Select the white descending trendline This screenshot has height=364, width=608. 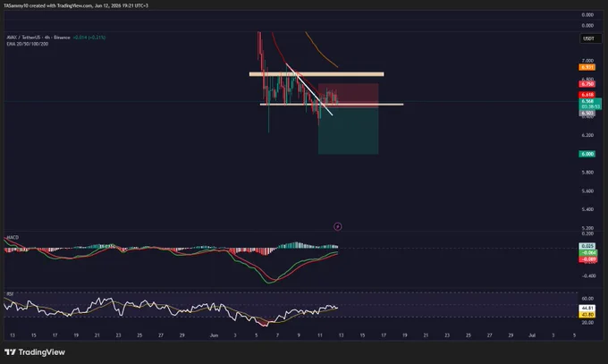(309, 89)
